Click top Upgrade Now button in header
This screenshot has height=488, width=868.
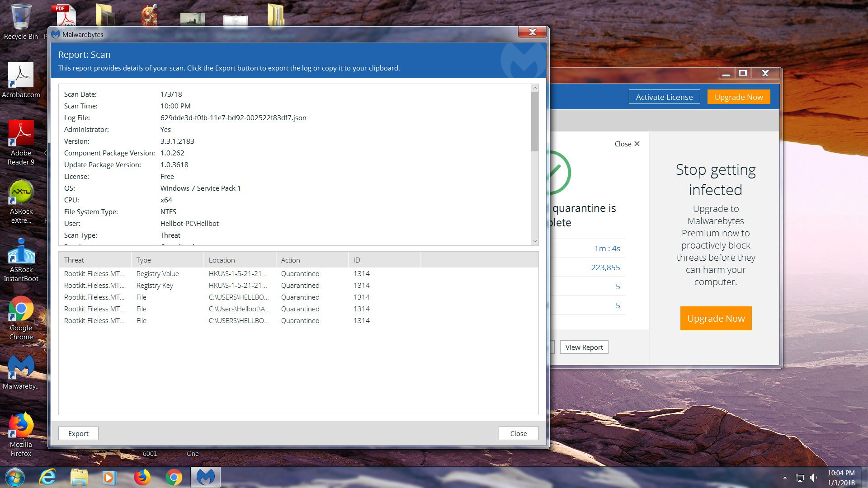pos(739,97)
